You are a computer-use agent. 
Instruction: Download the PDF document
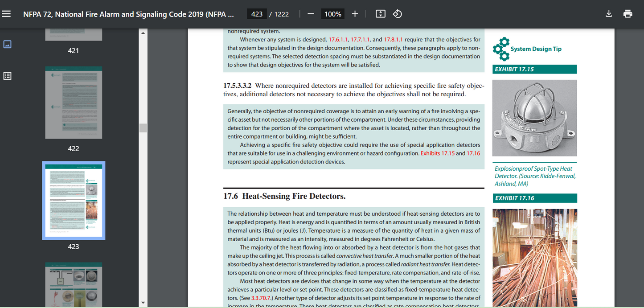[608, 13]
